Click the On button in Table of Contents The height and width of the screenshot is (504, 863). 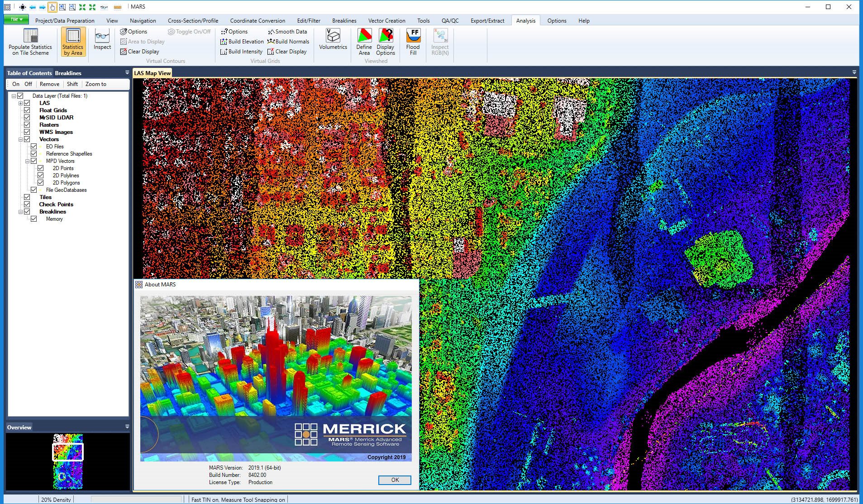(16, 84)
